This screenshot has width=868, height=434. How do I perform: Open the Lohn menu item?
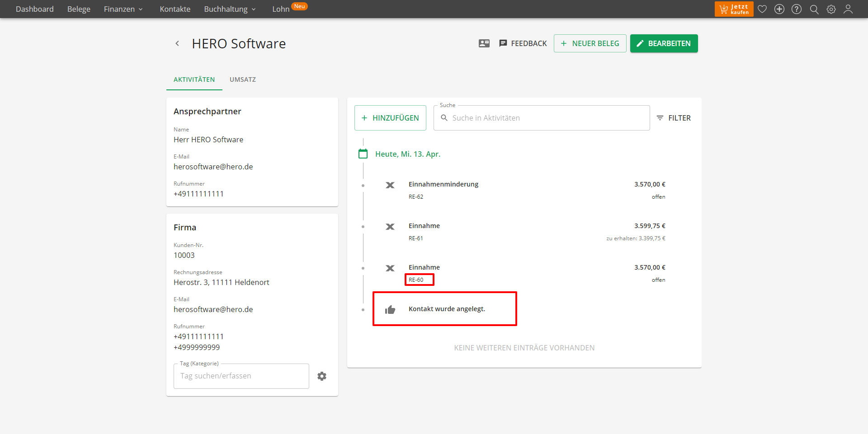coord(281,9)
